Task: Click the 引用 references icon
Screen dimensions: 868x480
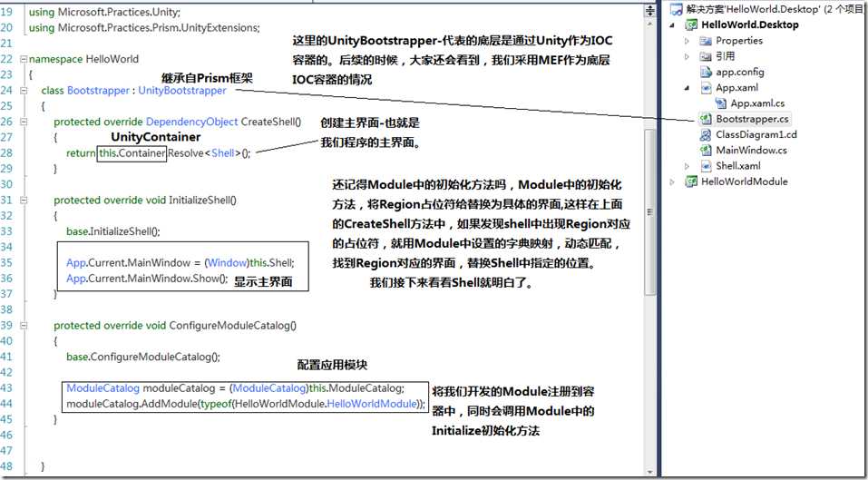Action: [x=706, y=56]
